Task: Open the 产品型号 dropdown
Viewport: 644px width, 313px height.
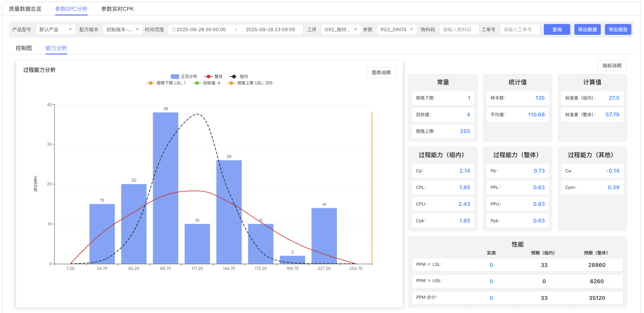Action: [55, 30]
